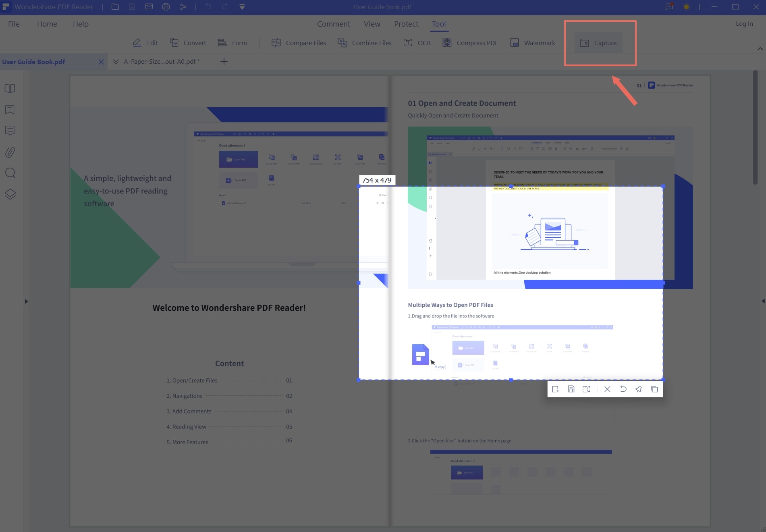Start scrolling capture from capture toolbar
Viewport: 766px width, 532px height.
587,389
